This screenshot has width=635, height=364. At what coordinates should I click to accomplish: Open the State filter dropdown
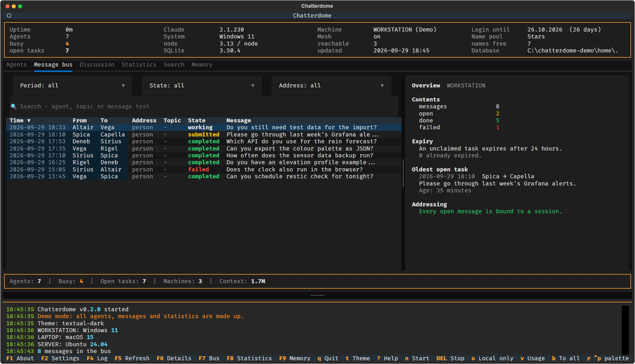tap(202, 85)
